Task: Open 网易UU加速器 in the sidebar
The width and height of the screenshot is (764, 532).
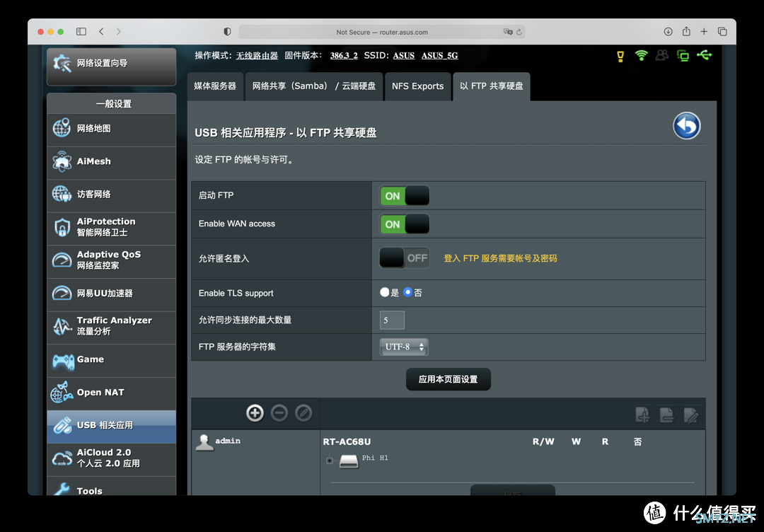Action: [112, 294]
